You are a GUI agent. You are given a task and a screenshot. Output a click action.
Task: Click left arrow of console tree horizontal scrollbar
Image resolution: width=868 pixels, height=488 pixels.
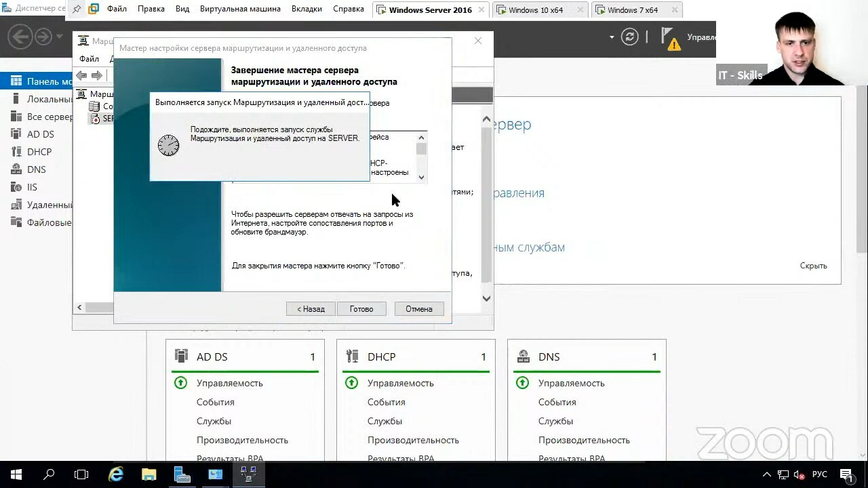point(79,308)
